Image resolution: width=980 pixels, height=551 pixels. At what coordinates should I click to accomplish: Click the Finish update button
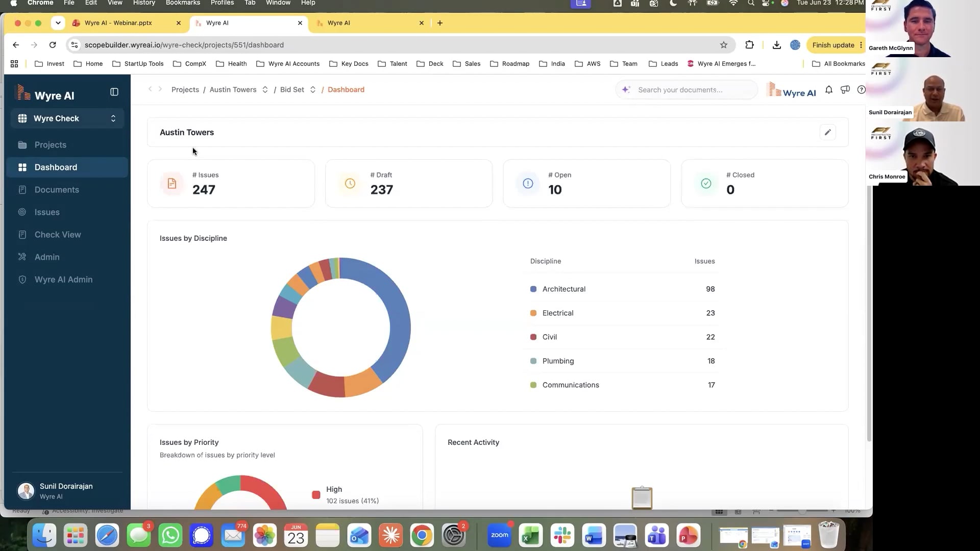(x=836, y=45)
